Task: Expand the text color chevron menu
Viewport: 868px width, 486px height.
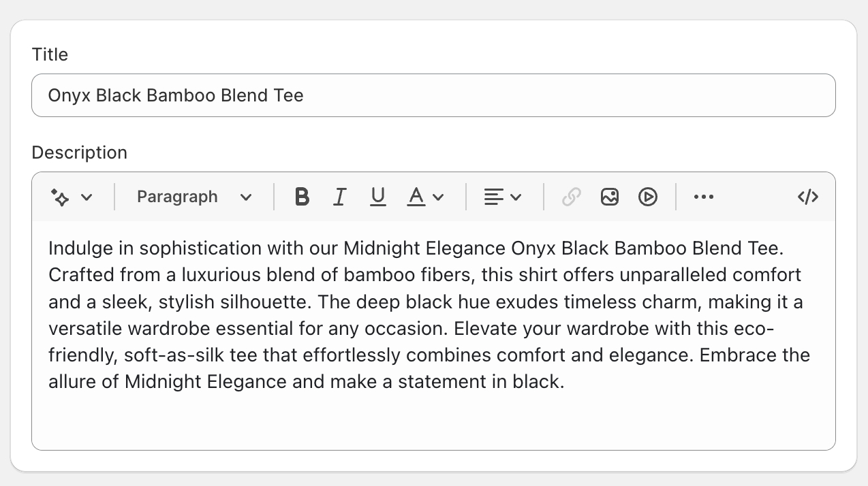Action: (439, 197)
